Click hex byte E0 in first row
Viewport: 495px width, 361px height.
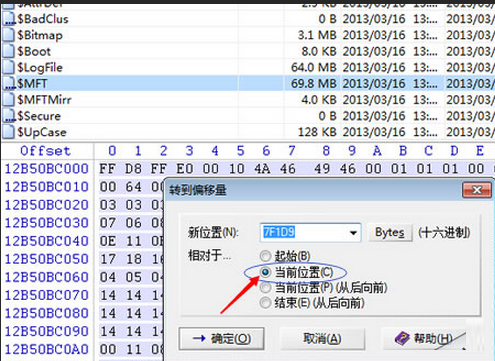[x=185, y=169]
